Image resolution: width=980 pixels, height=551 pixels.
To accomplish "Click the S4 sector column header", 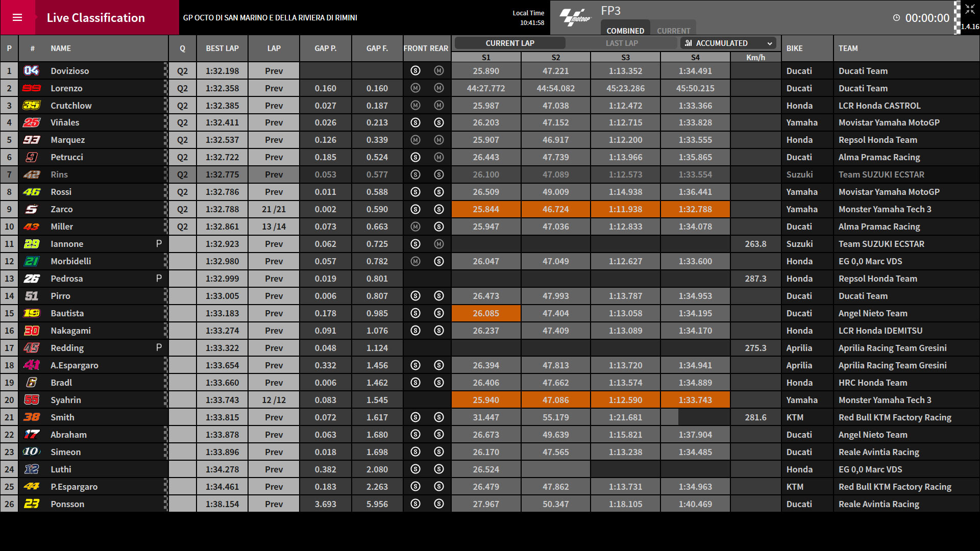I will (695, 57).
